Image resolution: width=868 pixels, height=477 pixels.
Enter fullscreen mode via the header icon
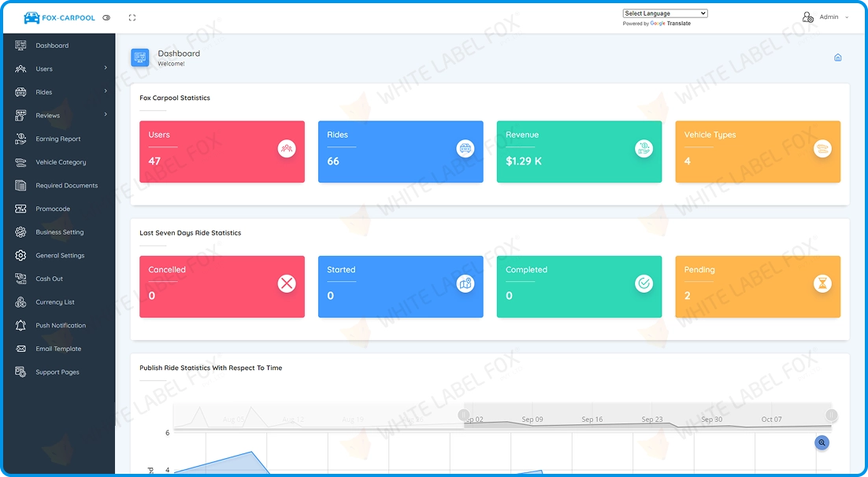132,17
